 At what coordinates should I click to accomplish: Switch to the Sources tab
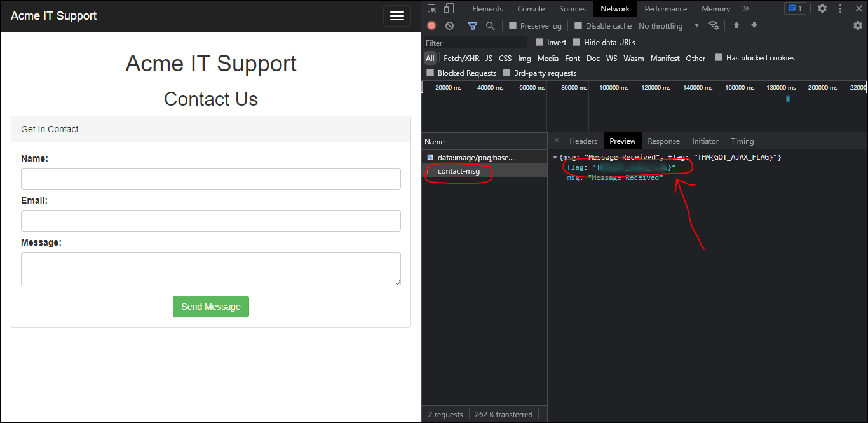(x=573, y=8)
